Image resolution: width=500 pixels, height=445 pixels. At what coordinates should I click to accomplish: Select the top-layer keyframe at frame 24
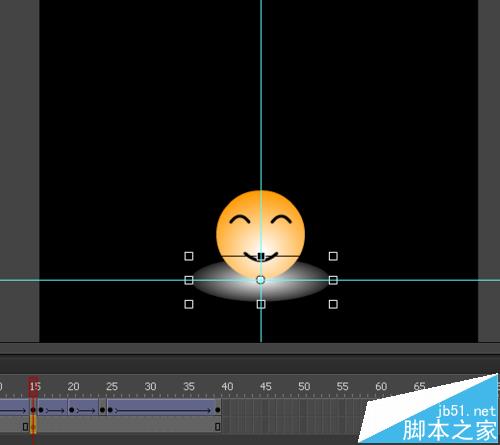[x=103, y=410]
